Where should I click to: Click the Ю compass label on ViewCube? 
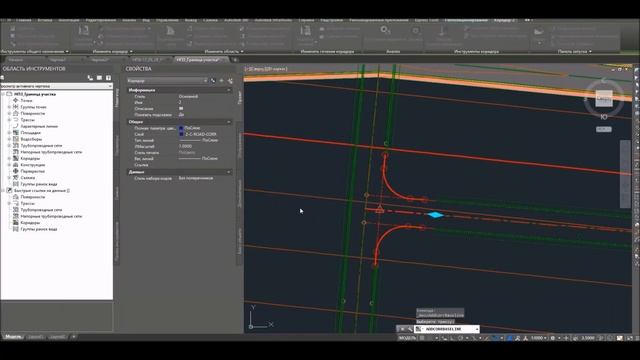coord(604,117)
